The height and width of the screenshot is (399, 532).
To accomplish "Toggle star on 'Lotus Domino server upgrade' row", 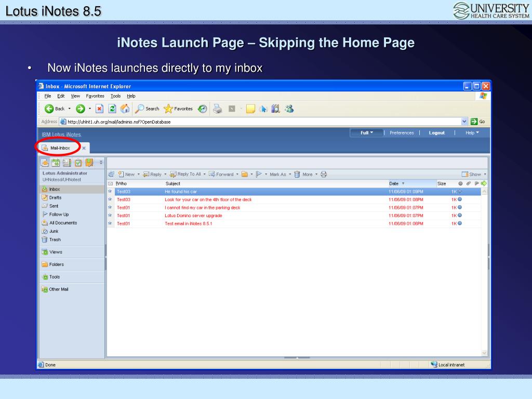I will (110, 216).
